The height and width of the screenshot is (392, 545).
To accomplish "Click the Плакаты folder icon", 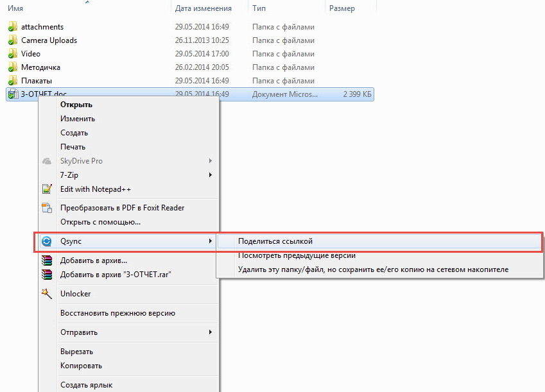I will [12, 81].
